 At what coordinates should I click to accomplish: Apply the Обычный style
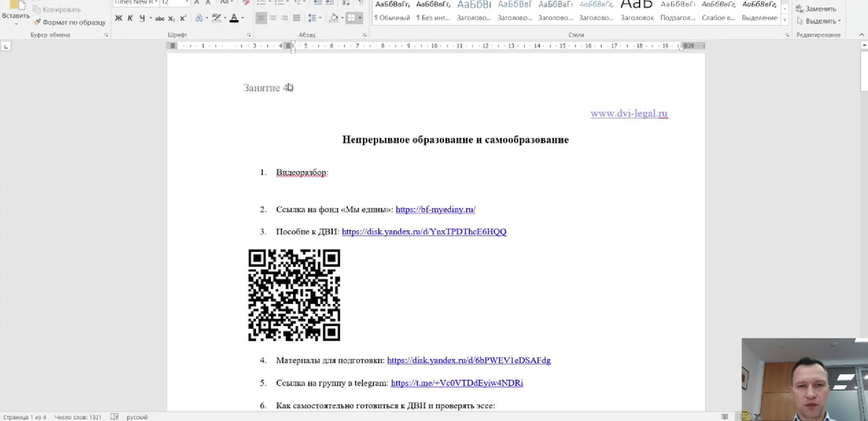(392, 11)
